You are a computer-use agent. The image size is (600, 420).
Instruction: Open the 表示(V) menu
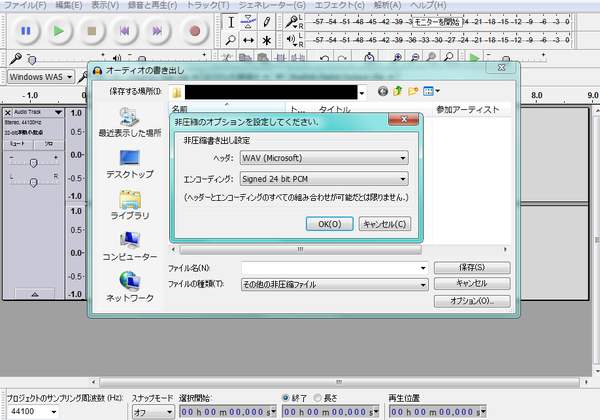pyautogui.click(x=105, y=5)
